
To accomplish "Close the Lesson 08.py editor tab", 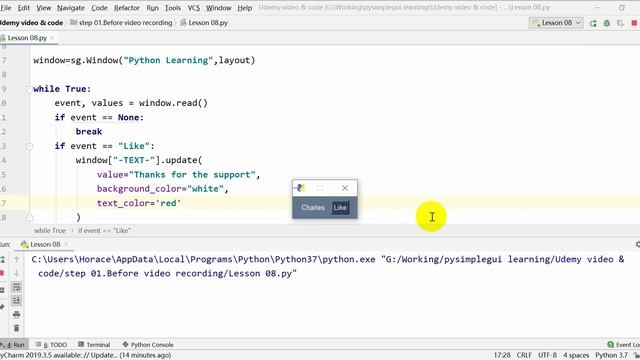I will (x=52, y=38).
